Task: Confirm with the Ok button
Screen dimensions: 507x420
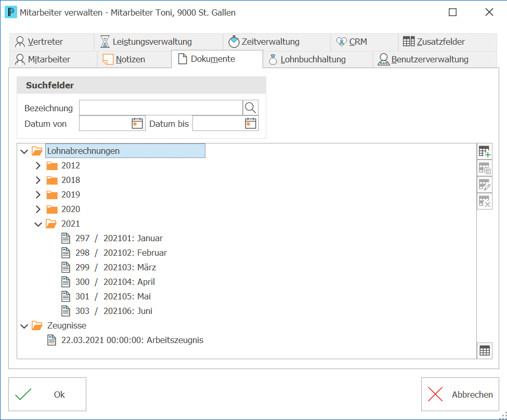Action: coord(47,395)
